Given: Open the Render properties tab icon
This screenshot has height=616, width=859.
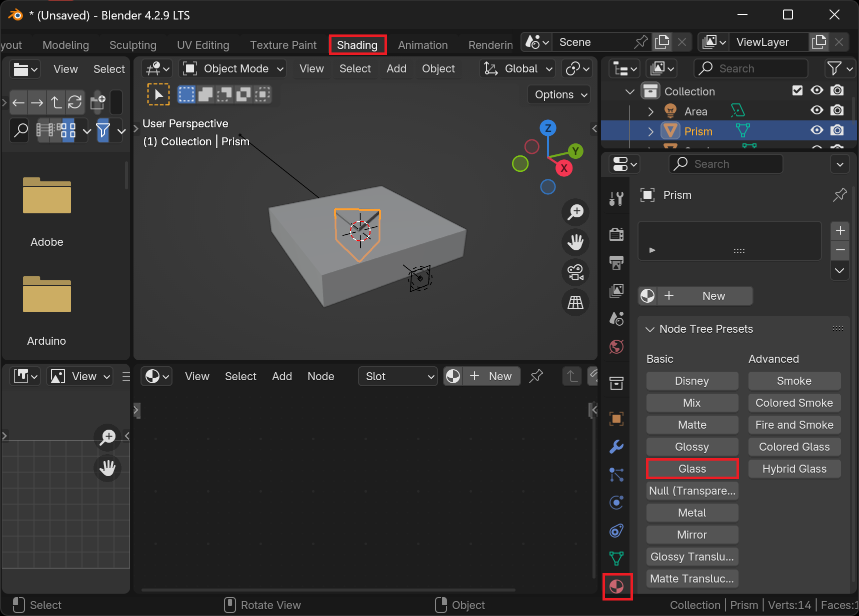Looking at the screenshot, I should point(616,234).
